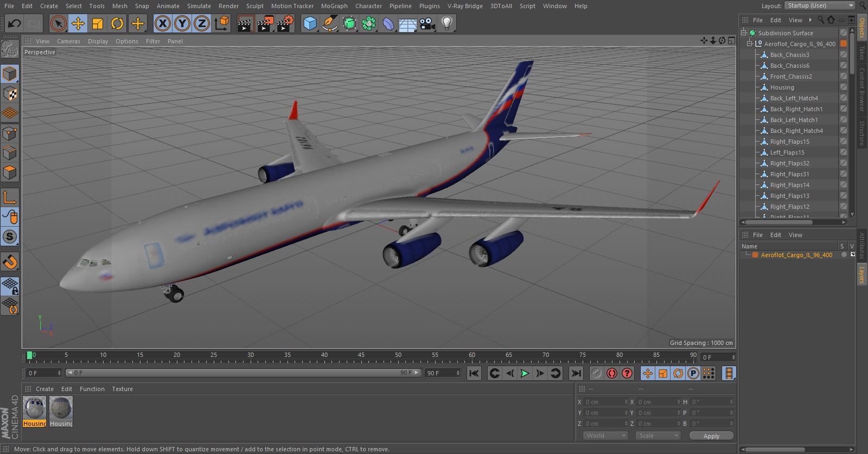Image resolution: width=868 pixels, height=454 pixels.
Task: Open the spline pen tool
Action: tap(329, 23)
